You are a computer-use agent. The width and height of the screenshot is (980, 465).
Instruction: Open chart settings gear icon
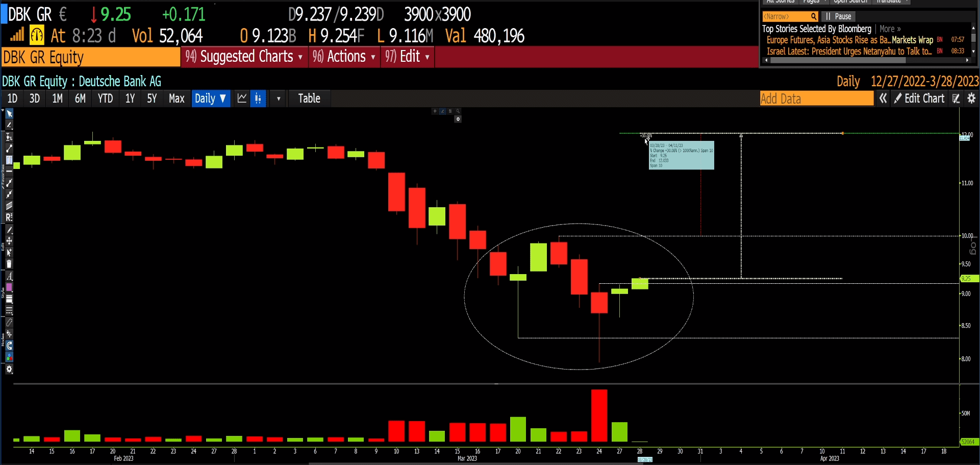(971, 99)
